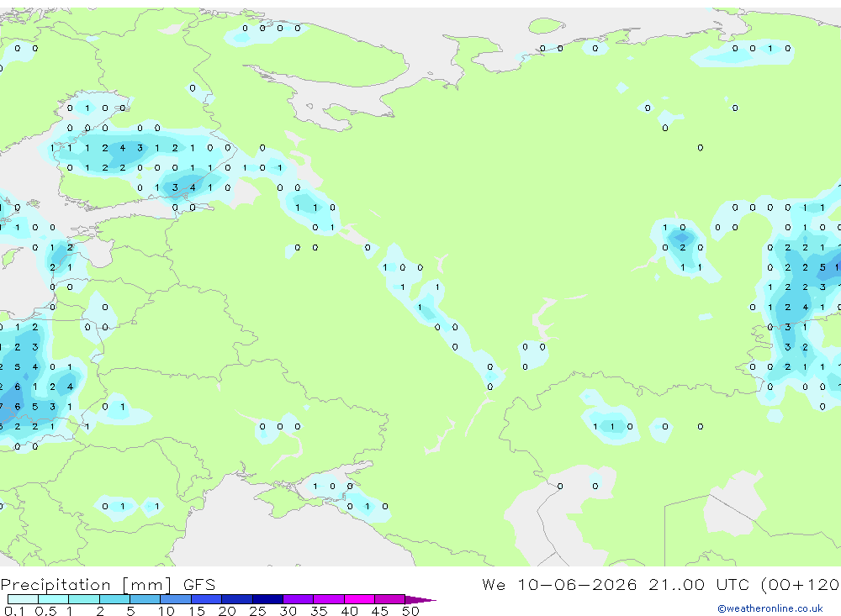
Task: Click the legend scale label '20'
Action: point(227,611)
